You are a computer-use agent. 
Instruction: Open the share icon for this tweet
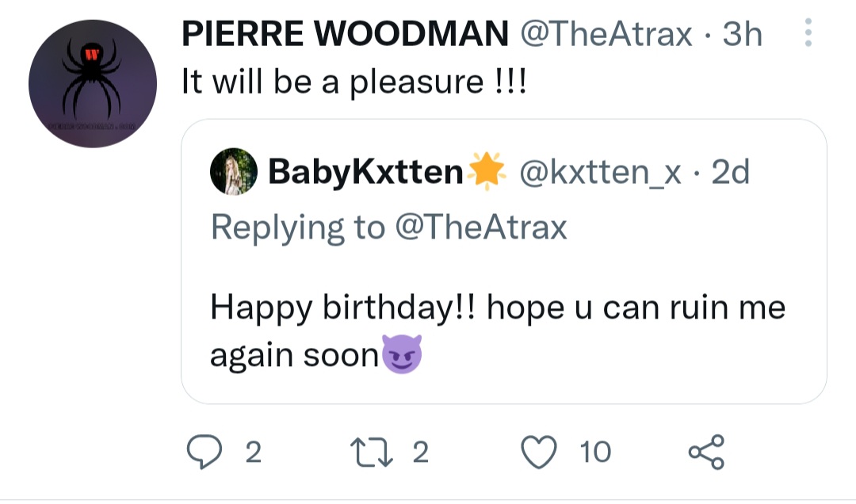click(x=705, y=452)
